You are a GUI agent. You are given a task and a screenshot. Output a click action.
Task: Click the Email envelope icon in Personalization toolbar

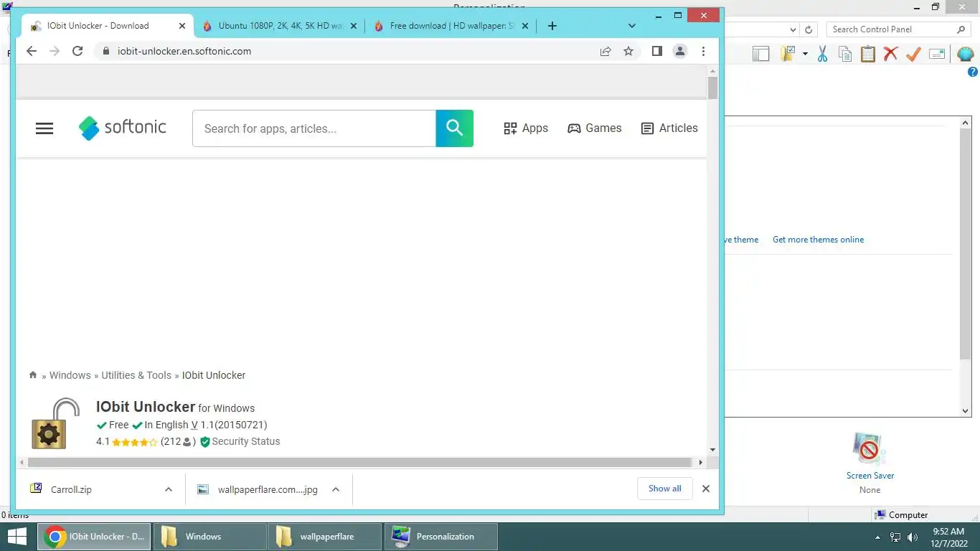pos(937,54)
